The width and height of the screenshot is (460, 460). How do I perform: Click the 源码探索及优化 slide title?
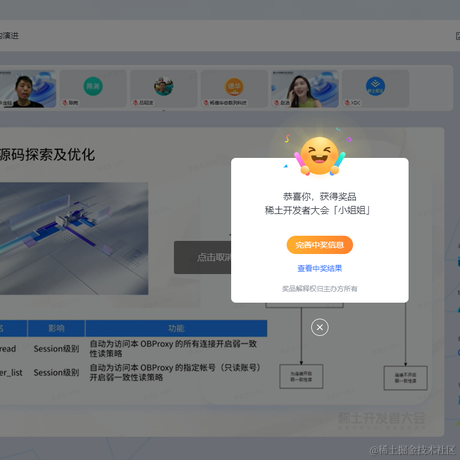pyautogui.click(x=47, y=155)
